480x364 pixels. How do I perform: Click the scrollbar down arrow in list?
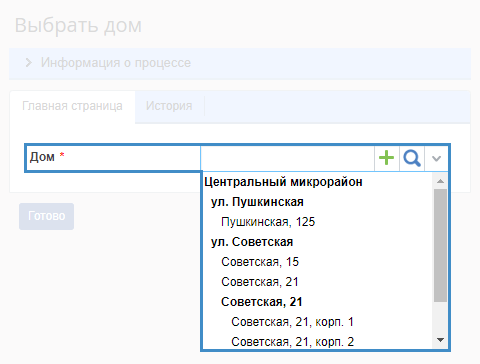(x=440, y=340)
